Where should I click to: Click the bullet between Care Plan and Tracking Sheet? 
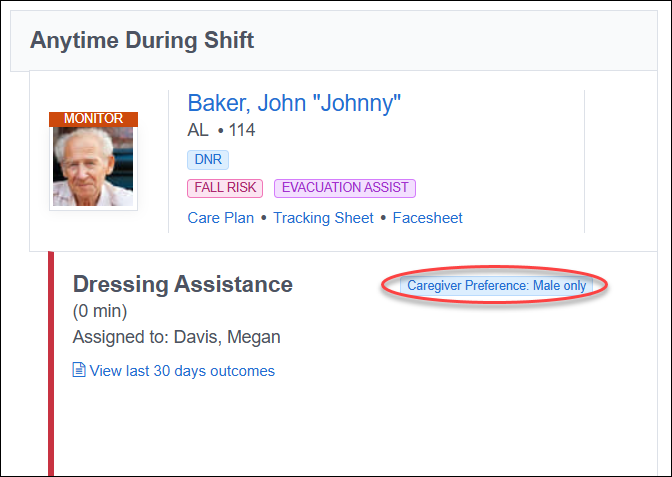[264, 218]
